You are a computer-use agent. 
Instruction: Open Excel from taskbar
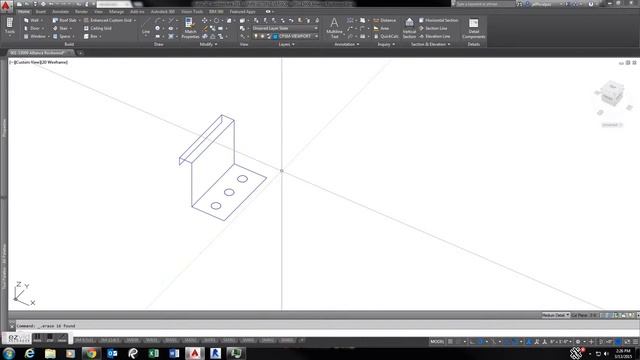(x=153, y=353)
